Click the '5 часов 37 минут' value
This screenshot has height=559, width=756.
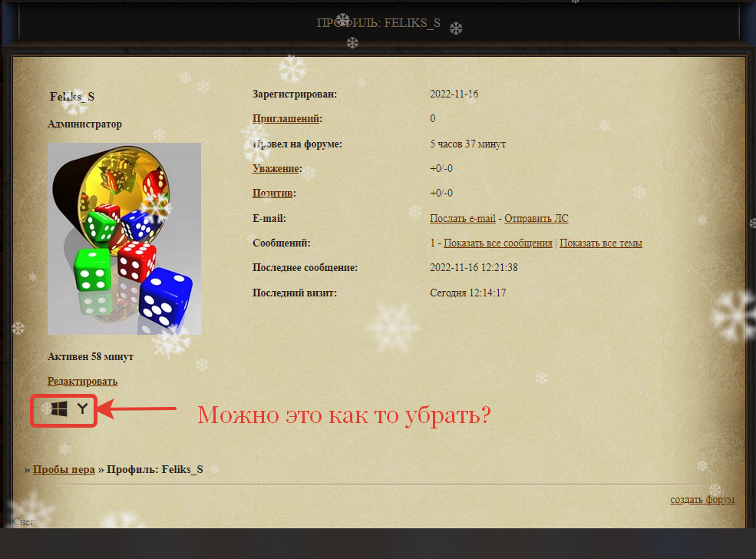click(x=467, y=144)
